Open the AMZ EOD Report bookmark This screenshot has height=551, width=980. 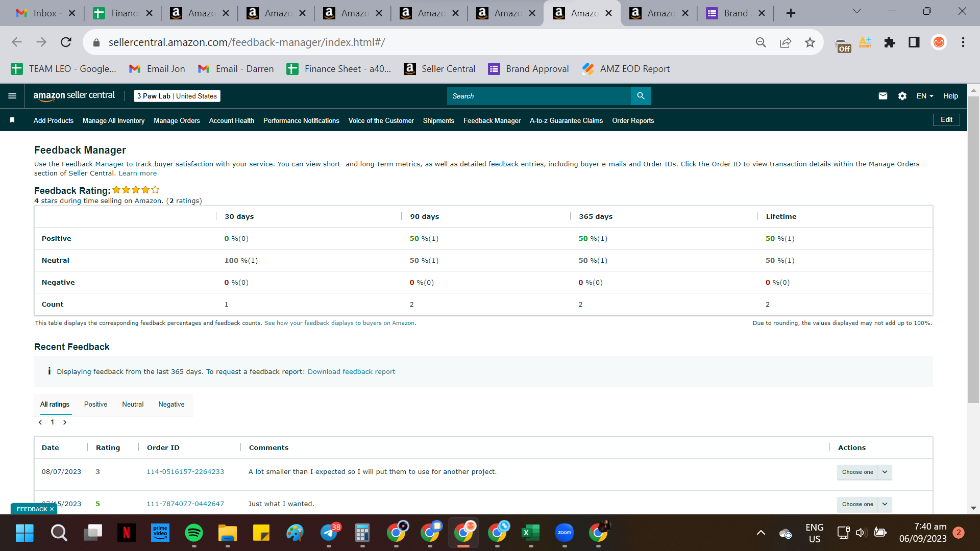click(626, 69)
